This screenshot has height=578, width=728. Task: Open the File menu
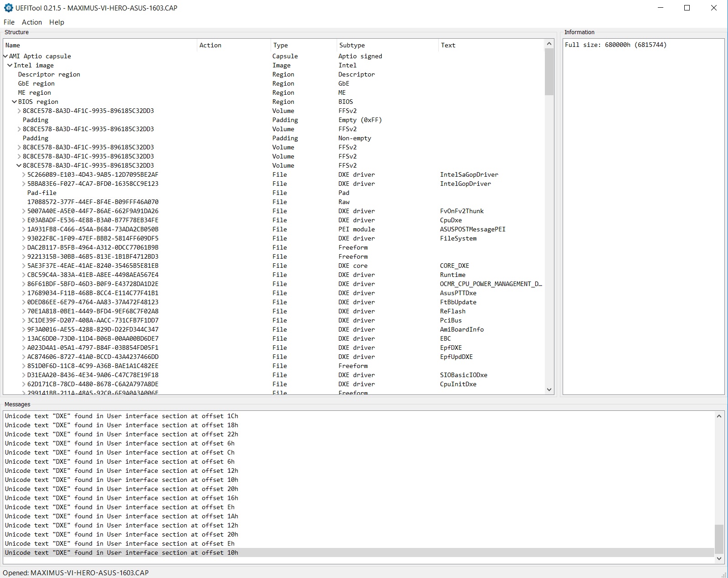click(x=9, y=22)
